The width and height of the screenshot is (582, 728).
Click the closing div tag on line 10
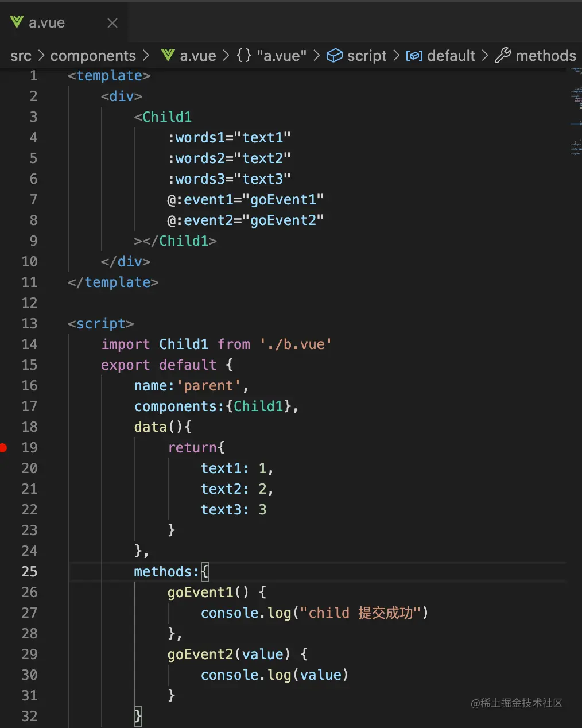pyautogui.click(x=126, y=262)
